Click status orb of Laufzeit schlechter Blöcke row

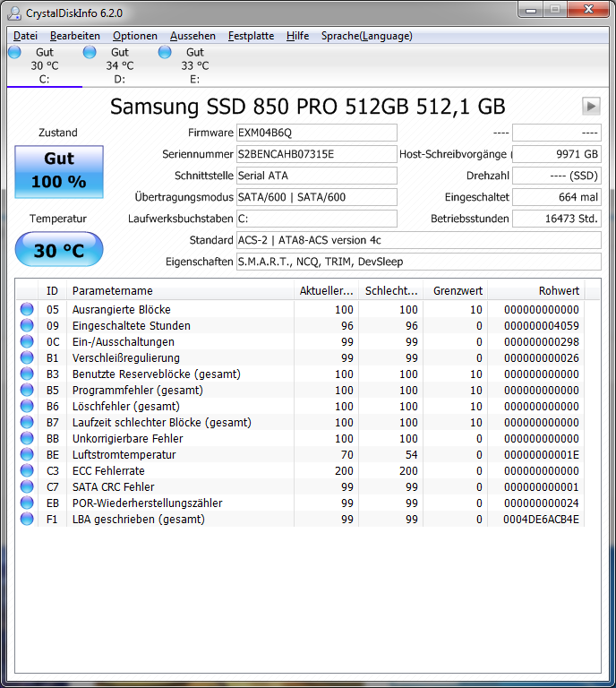(27, 422)
